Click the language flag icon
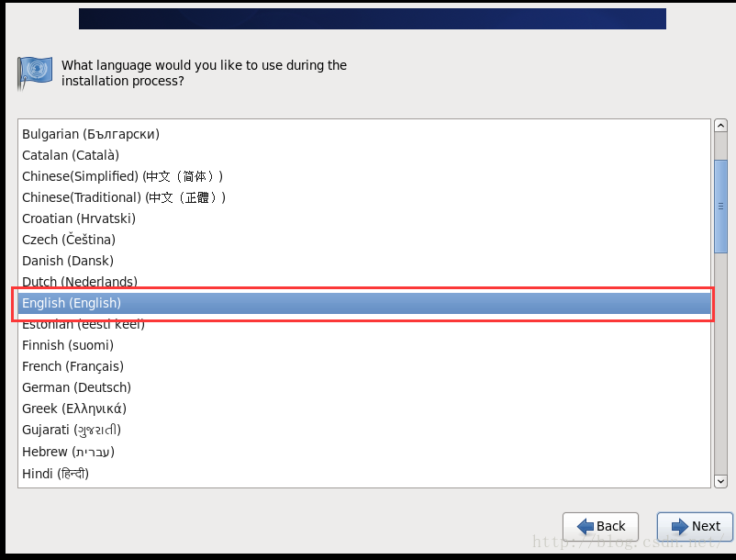This screenshot has height=560, width=736. [x=35, y=73]
